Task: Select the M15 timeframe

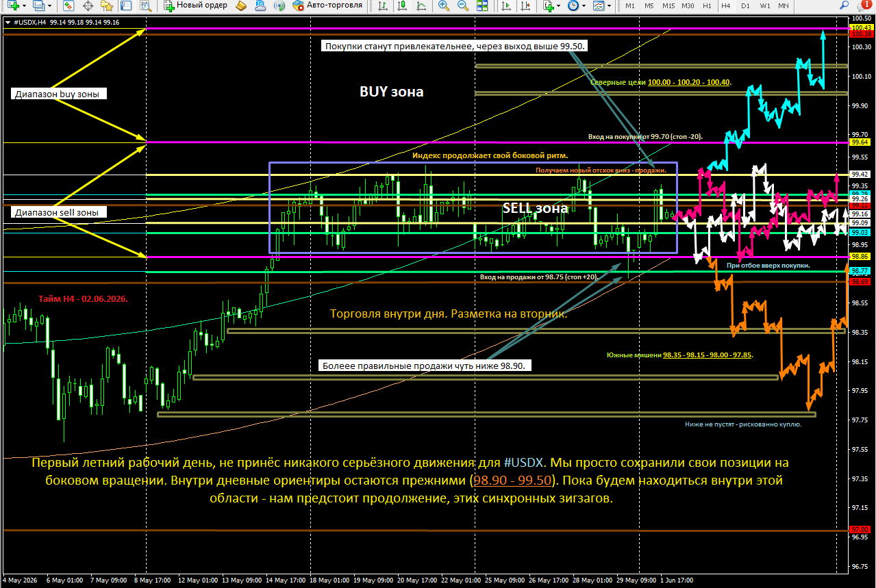Action: coord(668,5)
